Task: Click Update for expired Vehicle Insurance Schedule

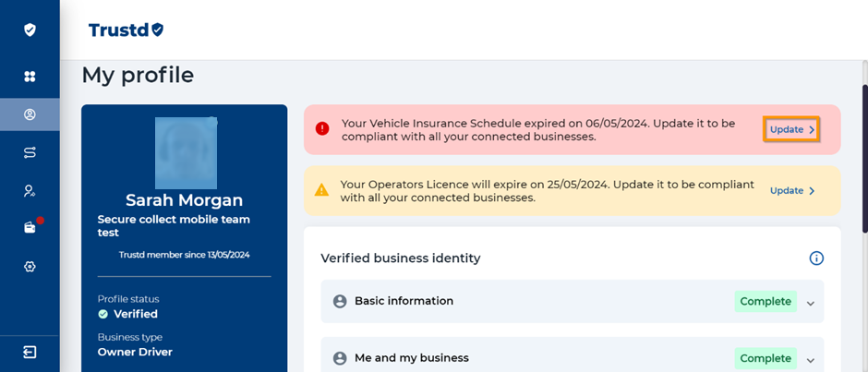Action: (x=791, y=130)
